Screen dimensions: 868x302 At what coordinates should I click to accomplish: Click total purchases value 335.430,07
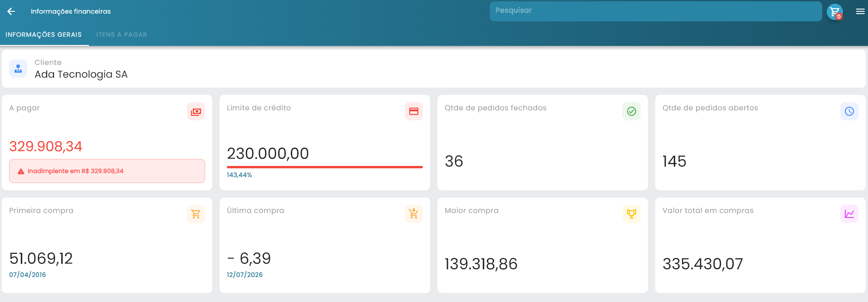tap(703, 264)
